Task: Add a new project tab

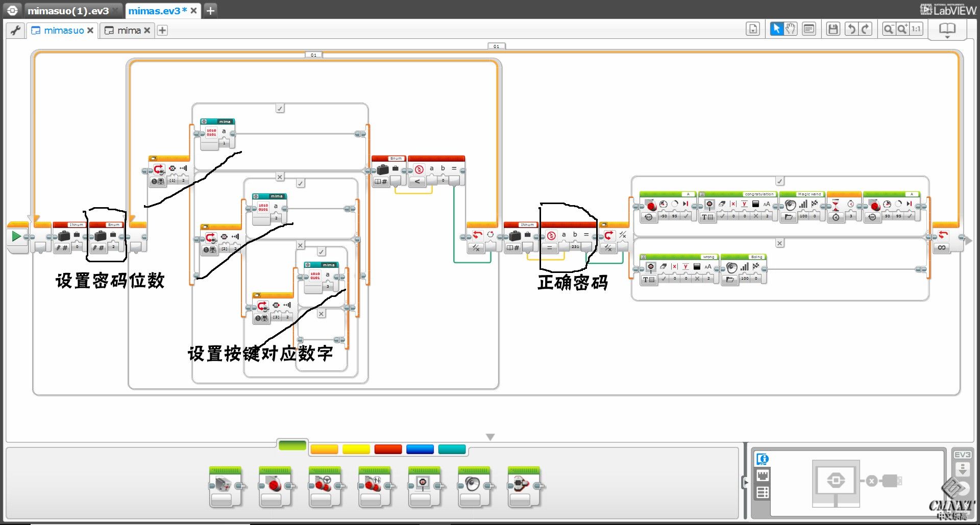Action: click(x=210, y=10)
